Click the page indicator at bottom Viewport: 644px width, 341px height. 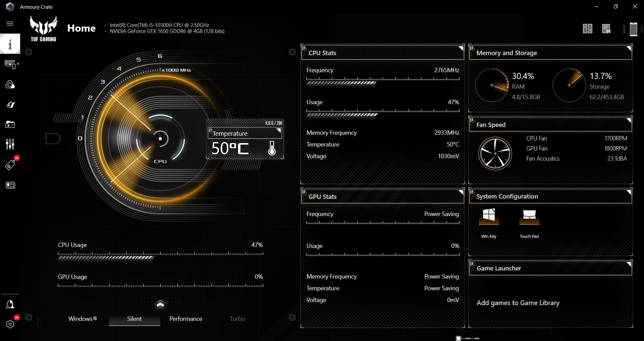[468, 338]
